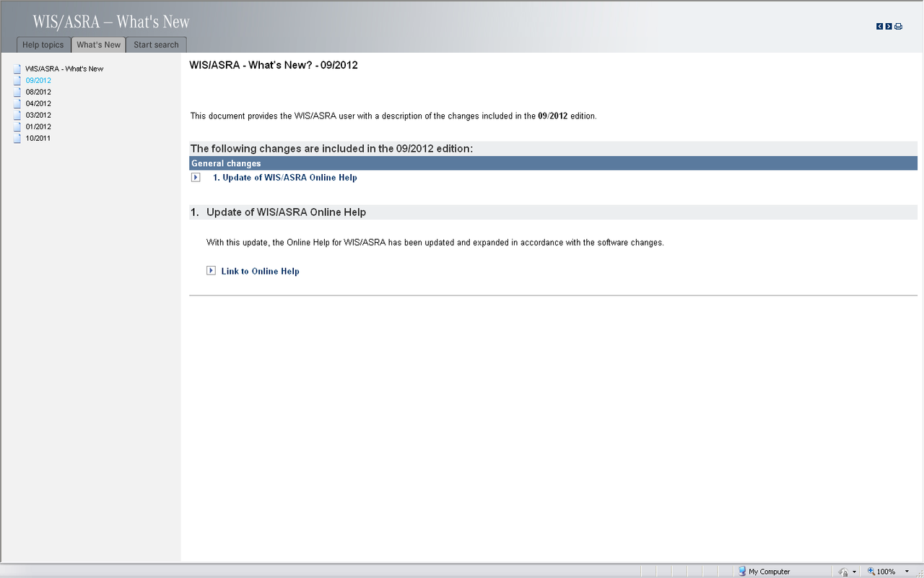The height and width of the screenshot is (578, 924).
Task: Click the 'This document provides the WIS/ASRA user' sentence
Action: [393, 116]
